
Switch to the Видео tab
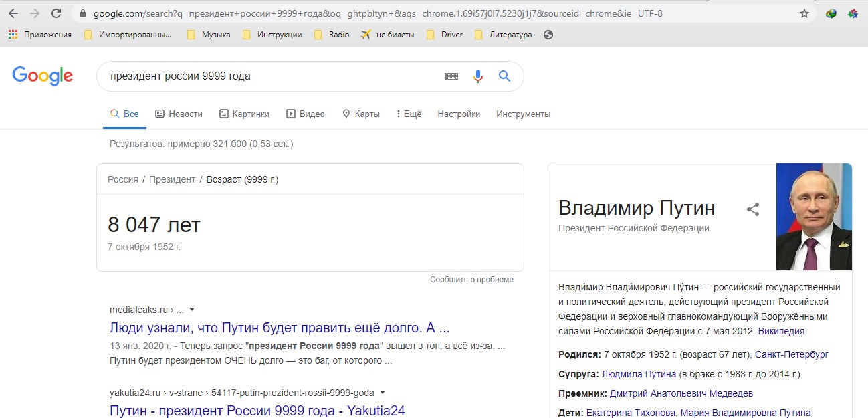click(305, 114)
